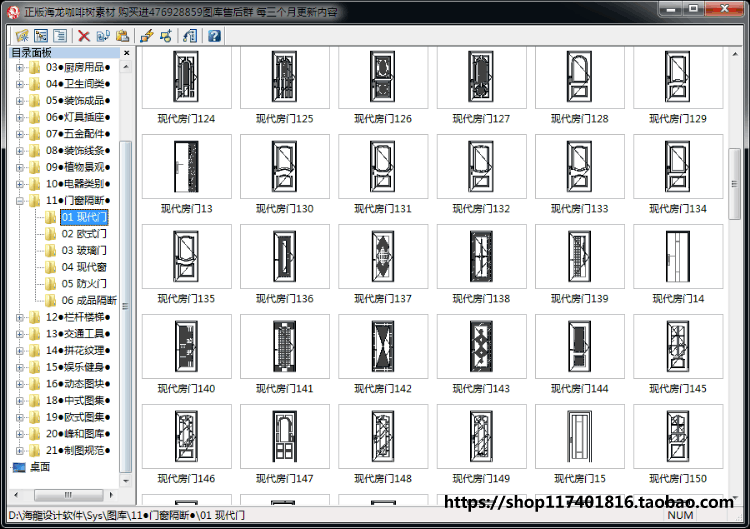This screenshot has height=529, width=750.
Task: Click the list view toolbar icon
Action: 60,36
